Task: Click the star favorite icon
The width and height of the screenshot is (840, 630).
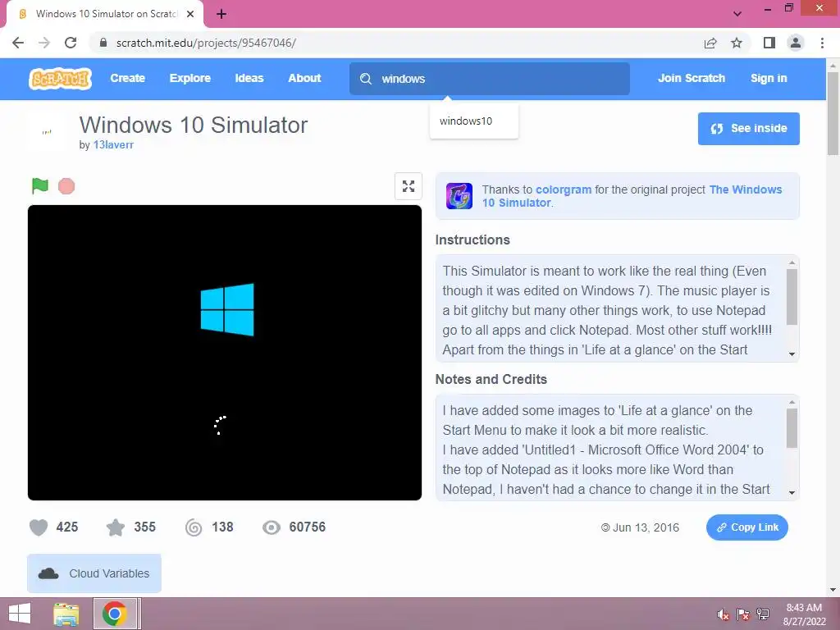Action: (116, 527)
